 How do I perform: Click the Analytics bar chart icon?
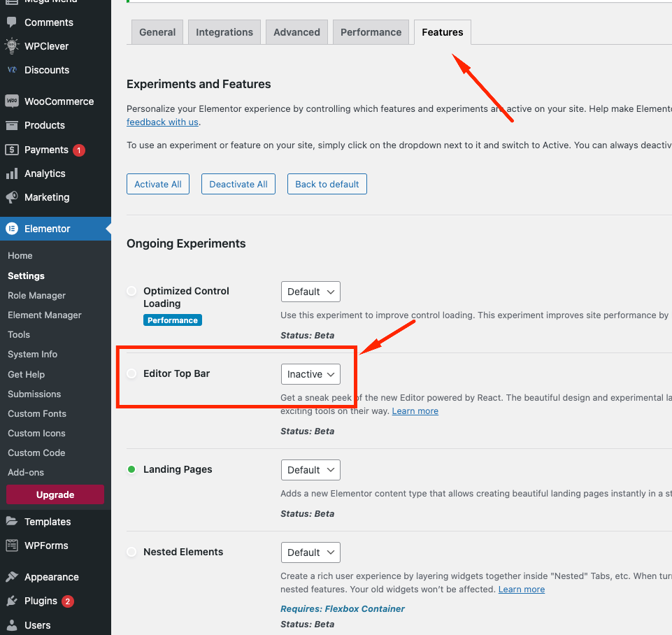(12, 173)
